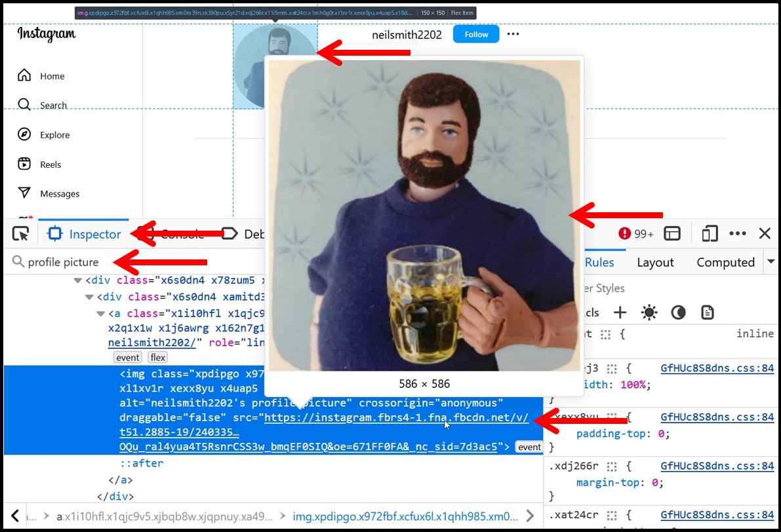Open the sidebar tabs overflow dropdown after Computed
The width and height of the screenshot is (781, 532).
pyautogui.click(x=771, y=262)
